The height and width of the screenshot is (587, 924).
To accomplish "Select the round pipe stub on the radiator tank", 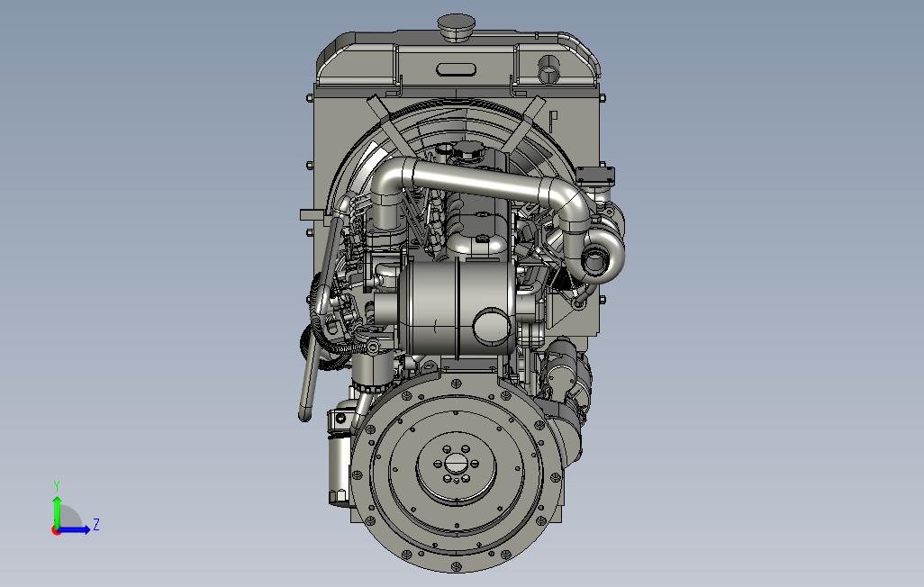I will click(549, 70).
